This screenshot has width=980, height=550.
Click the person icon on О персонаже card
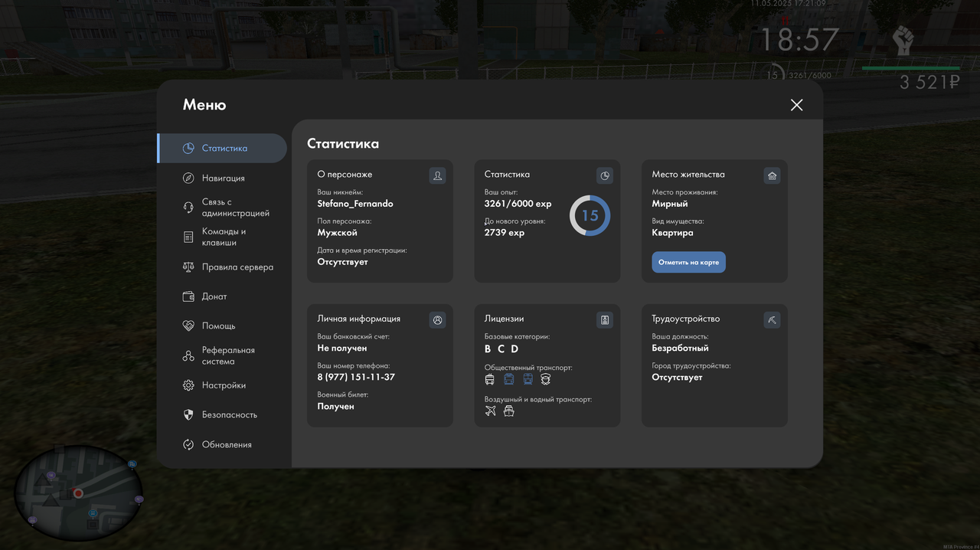tap(437, 175)
